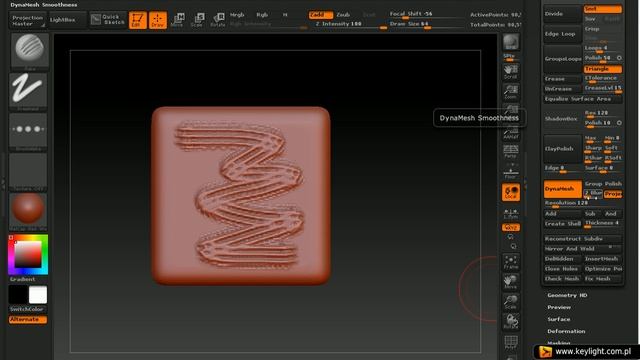Open the current brush thumbnail picker
This screenshot has height=360, width=640.
29,51
